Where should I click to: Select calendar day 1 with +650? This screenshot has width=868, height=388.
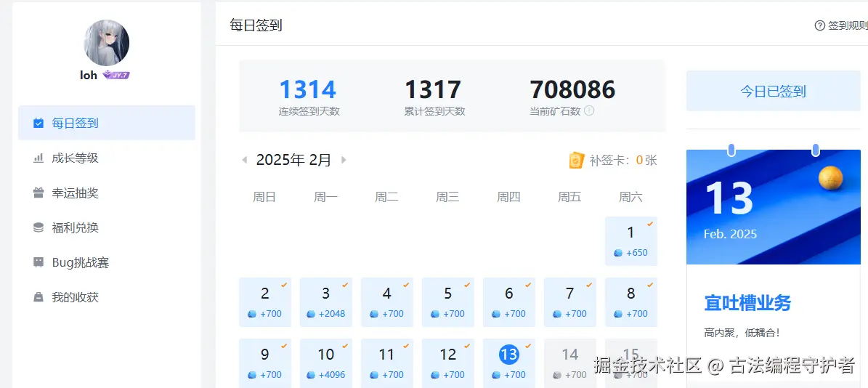coord(631,241)
